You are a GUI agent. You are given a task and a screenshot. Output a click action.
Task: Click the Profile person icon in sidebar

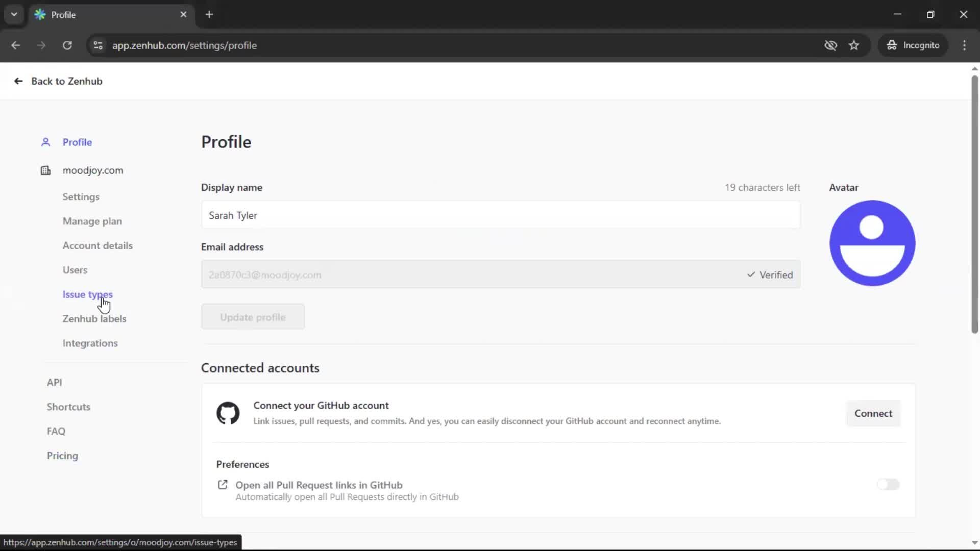pyautogui.click(x=45, y=142)
